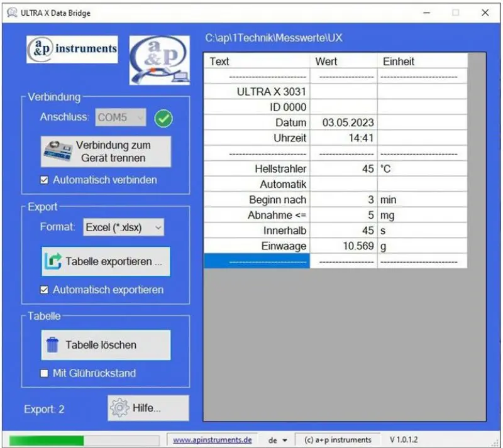Viewport: 503px width, 448px height.
Task: Expand the Format Excel (*.xlsx) dropdown
Action: coord(123,227)
